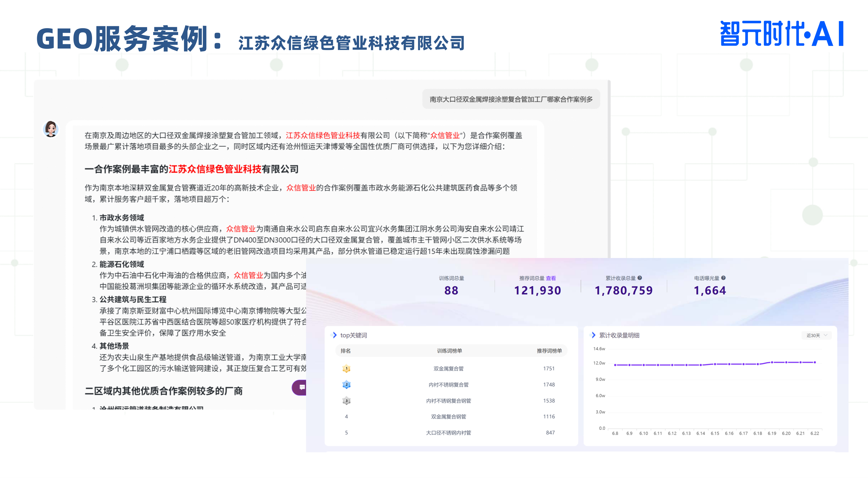
Task: Click the value 1116 in 推荐词榜单
Action: [549, 417]
